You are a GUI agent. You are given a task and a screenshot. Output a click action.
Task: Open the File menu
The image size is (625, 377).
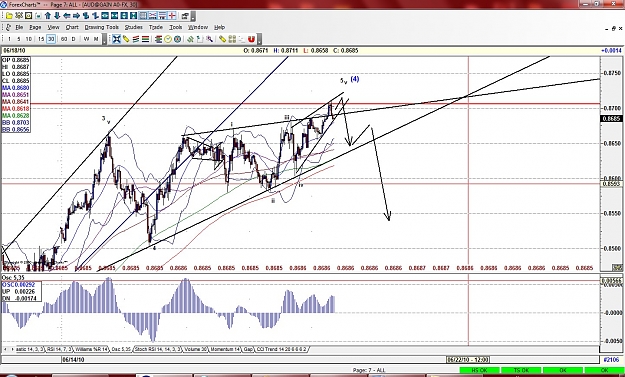pyautogui.click(x=19, y=27)
